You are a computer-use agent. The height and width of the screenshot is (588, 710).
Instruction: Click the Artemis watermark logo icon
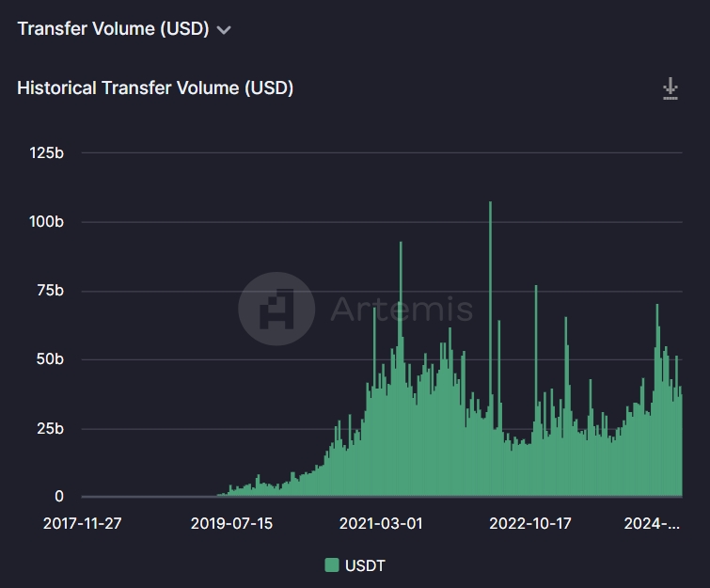tap(276, 309)
